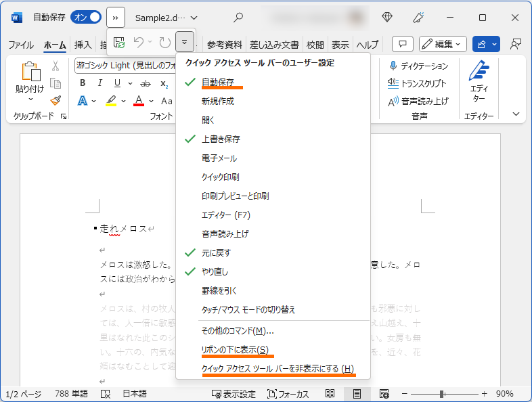This screenshot has width=532, height=402.
Task: Click the Word application logo icon
Action: click(17, 18)
